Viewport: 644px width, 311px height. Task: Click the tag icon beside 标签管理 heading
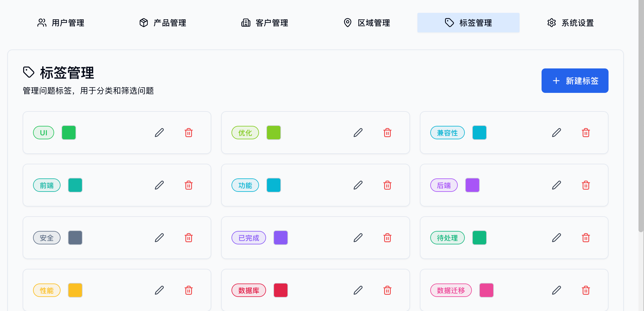click(29, 72)
